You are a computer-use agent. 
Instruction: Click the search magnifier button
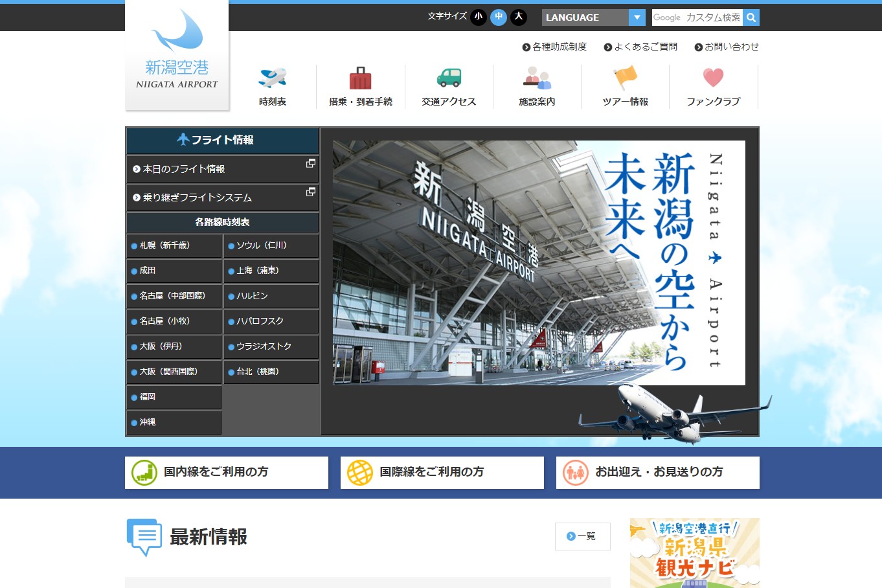tap(751, 17)
